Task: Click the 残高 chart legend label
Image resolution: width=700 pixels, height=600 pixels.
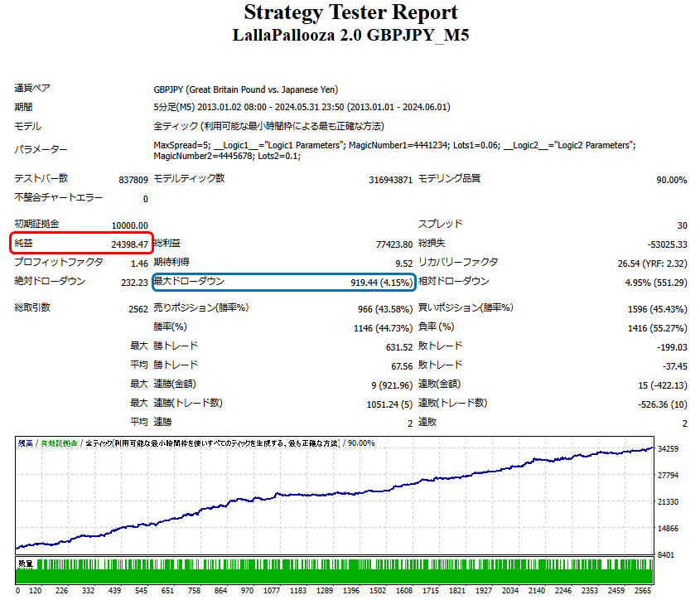Action: (x=26, y=443)
